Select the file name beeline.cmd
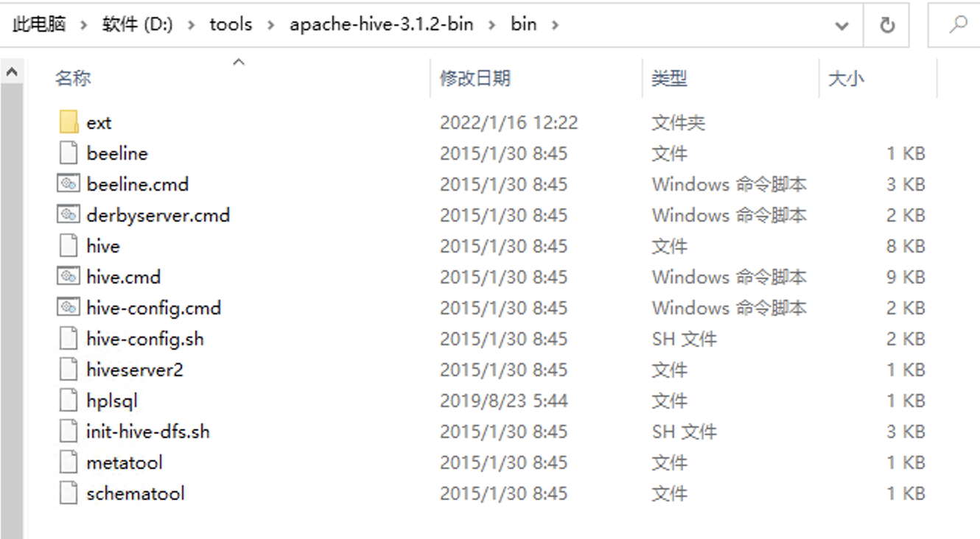Screen dimensions: 980x539 click(x=137, y=184)
